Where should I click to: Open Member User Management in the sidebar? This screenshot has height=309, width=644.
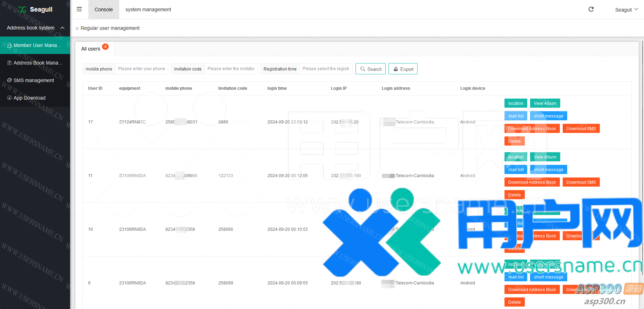35,45
